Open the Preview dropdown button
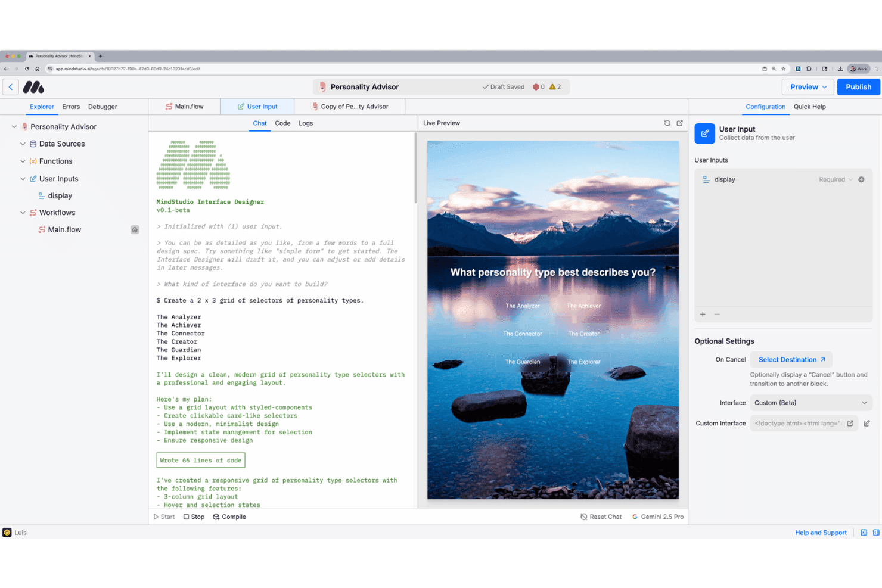 pos(808,87)
